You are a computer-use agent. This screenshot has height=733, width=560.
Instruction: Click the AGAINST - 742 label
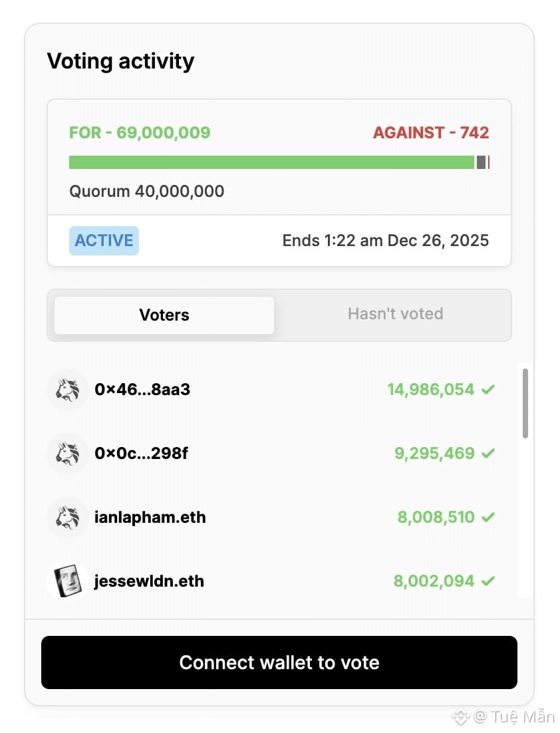point(431,132)
